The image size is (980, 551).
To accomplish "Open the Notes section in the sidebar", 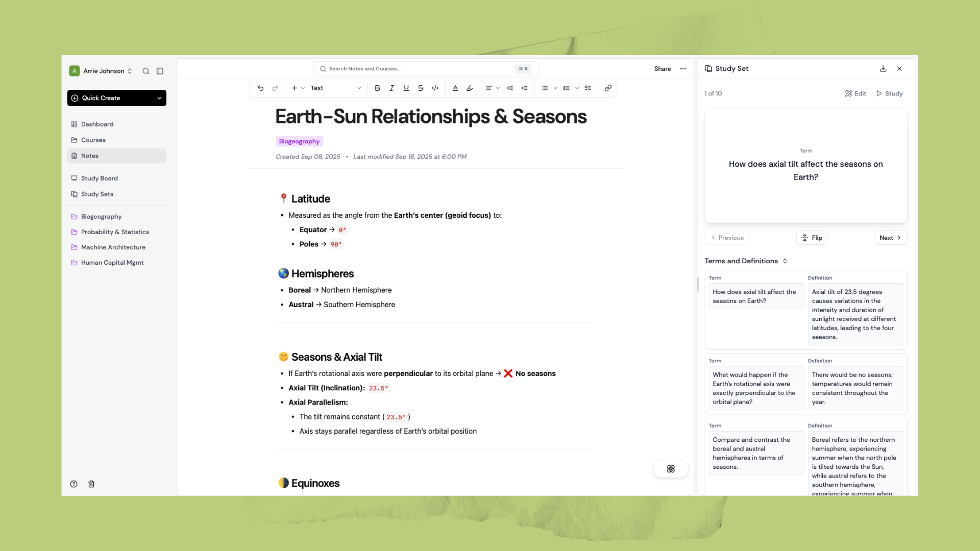I will (90, 156).
